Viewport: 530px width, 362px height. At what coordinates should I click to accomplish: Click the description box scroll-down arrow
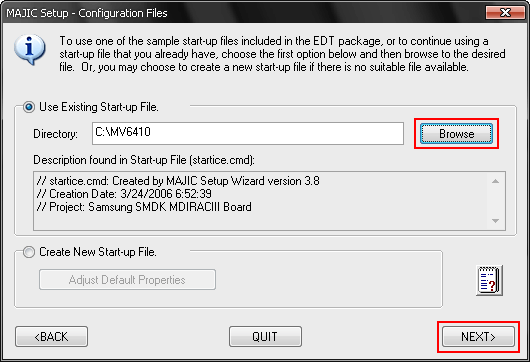click(x=495, y=221)
